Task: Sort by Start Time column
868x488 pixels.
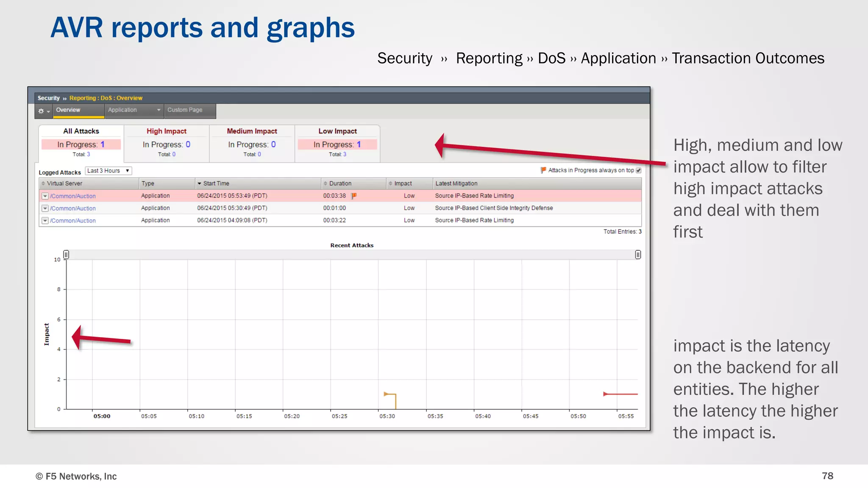Action: point(258,183)
